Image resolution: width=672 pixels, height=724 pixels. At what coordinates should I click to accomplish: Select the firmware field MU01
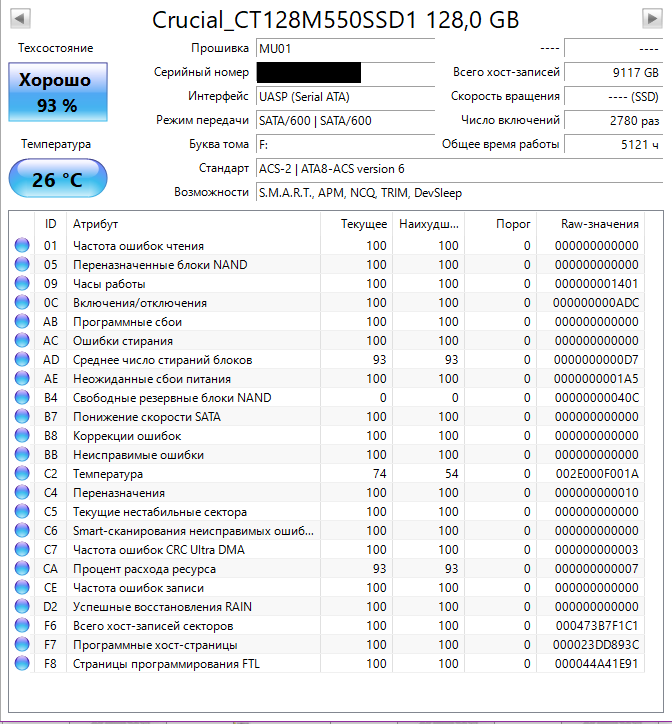[345, 48]
